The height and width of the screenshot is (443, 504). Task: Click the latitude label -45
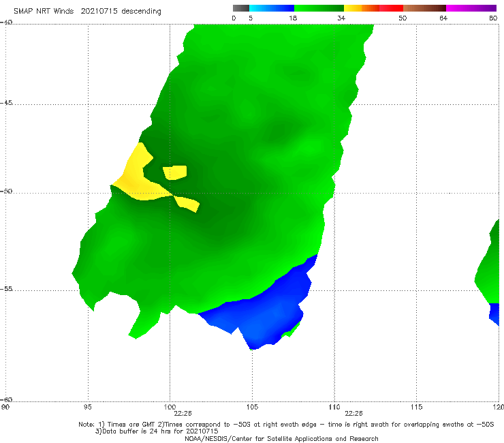click(6, 103)
